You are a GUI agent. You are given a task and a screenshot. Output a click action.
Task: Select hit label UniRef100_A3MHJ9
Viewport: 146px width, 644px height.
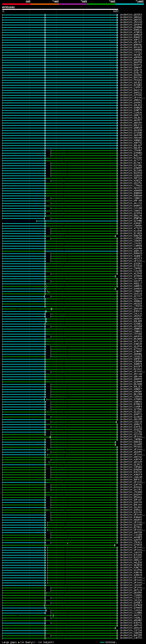tap(131, 575)
